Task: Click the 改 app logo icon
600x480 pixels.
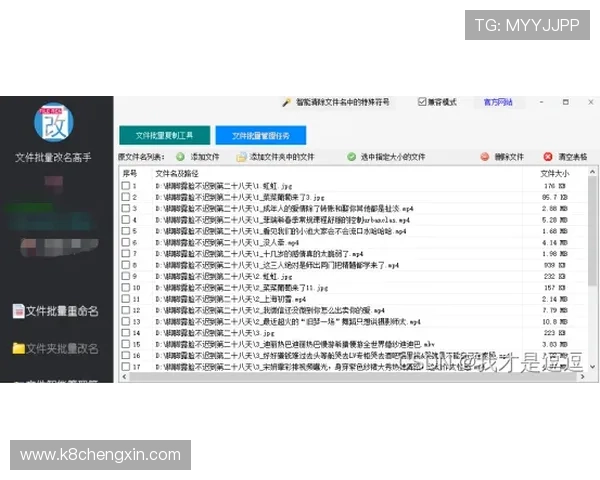Action: click(x=54, y=122)
